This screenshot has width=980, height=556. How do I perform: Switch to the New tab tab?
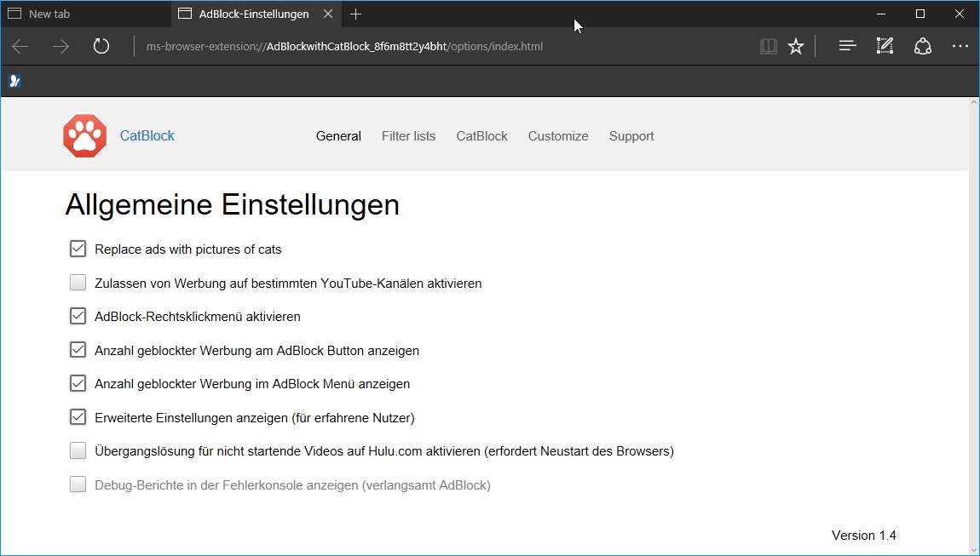pos(85,14)
